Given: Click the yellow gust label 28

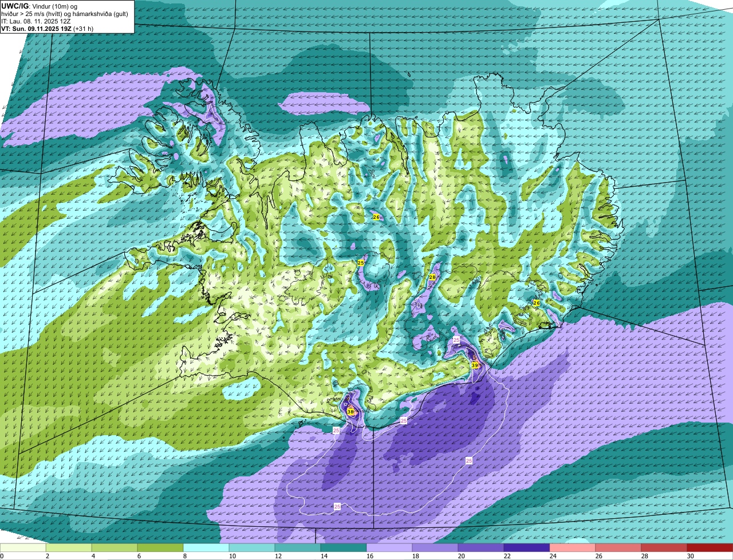Looking at the screenshot, I should (432, 277).
